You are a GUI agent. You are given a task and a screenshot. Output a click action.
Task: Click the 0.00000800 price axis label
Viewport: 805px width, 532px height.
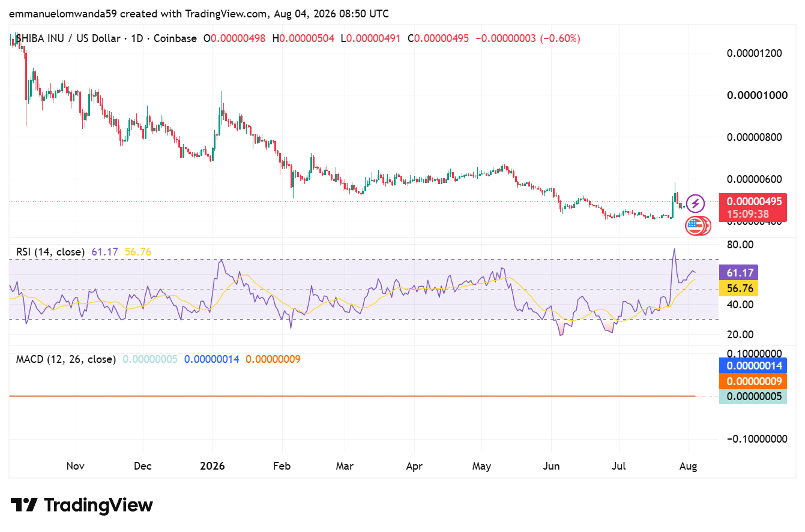(755, 137)
